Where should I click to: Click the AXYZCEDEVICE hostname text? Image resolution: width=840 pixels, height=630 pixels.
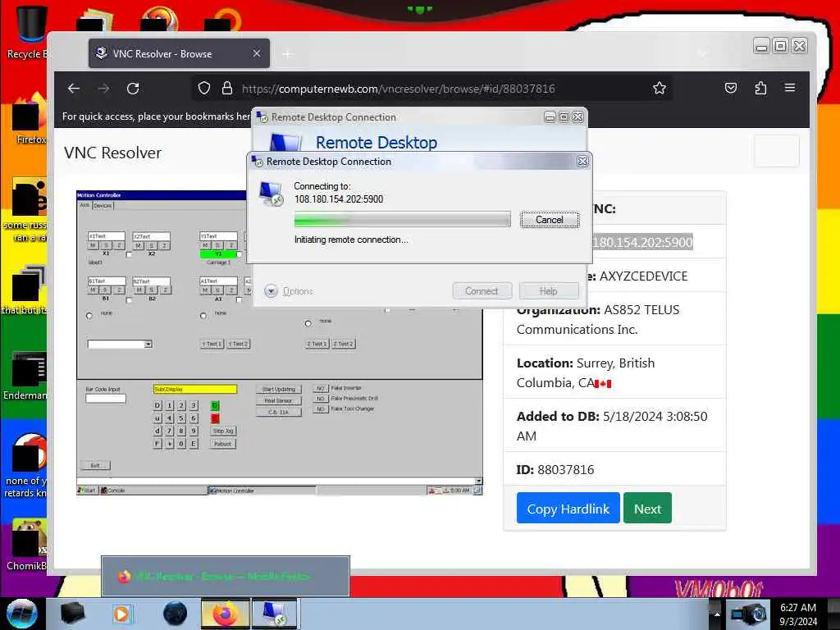(643, 276)
